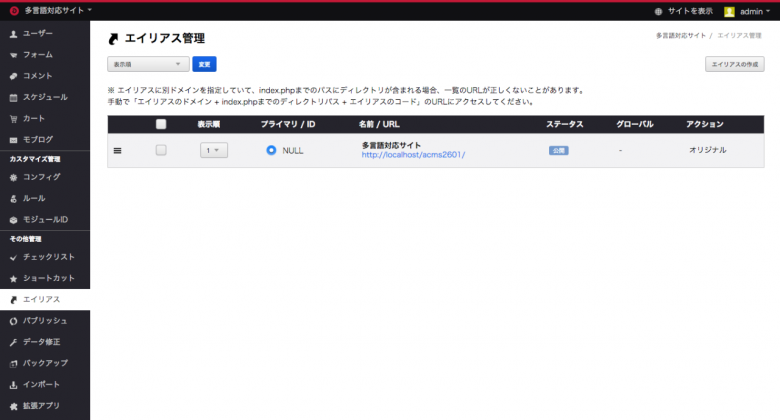
Task: Open the 表示順 bulk action dropdown
Action: [x=148, y=64]
